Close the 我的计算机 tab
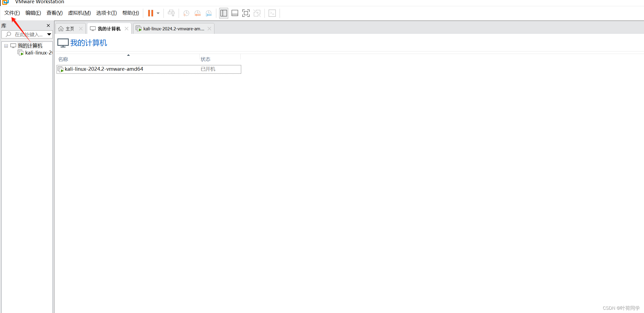 click(126, 28)
